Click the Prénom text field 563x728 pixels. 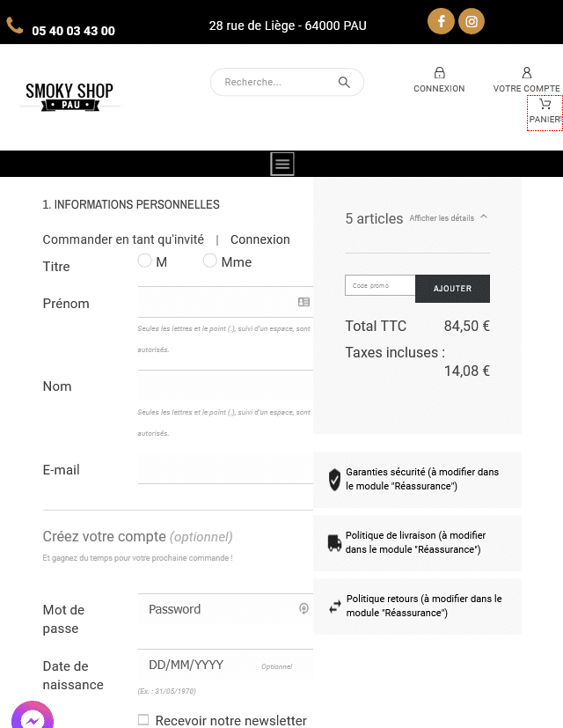click(216, 302)
